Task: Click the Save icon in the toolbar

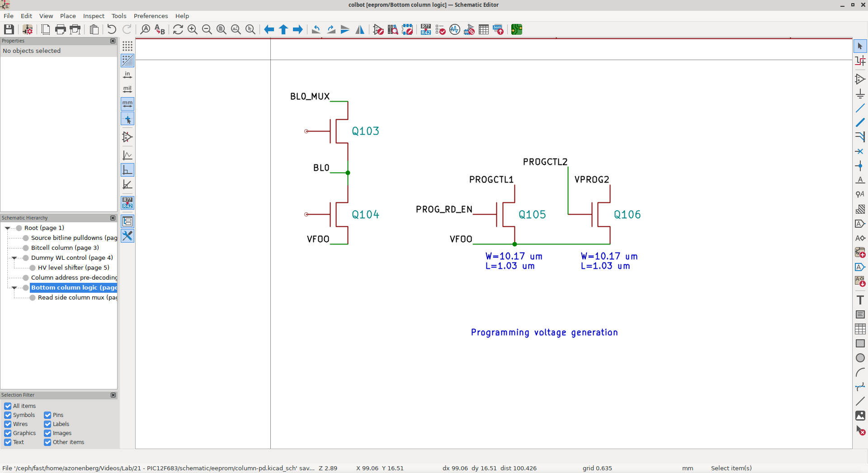Action: click(x=9, y=30)
